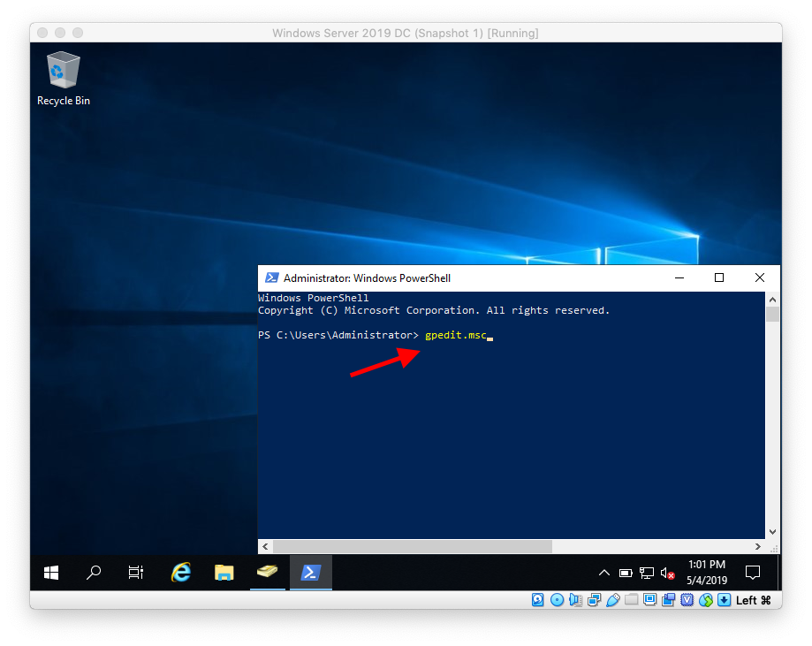
Task: Click the VirtualBox display settings icon
Action: click(650, 600)
